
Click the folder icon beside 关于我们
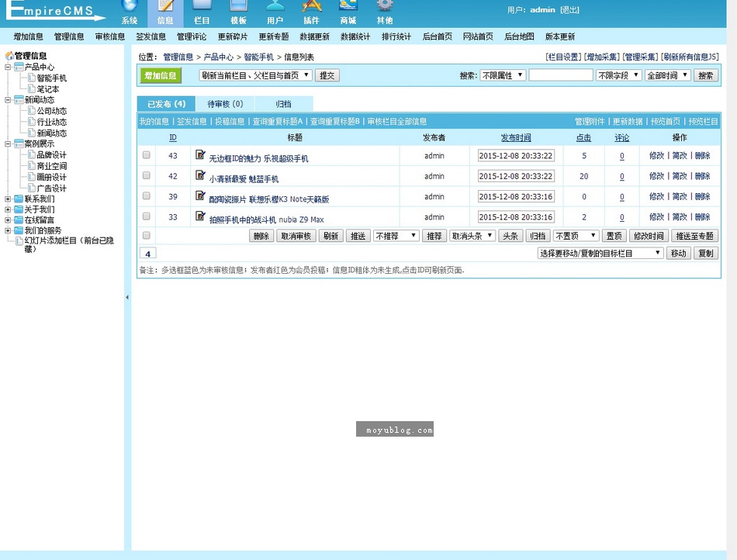pyautogui.click(x=19, y=209)
